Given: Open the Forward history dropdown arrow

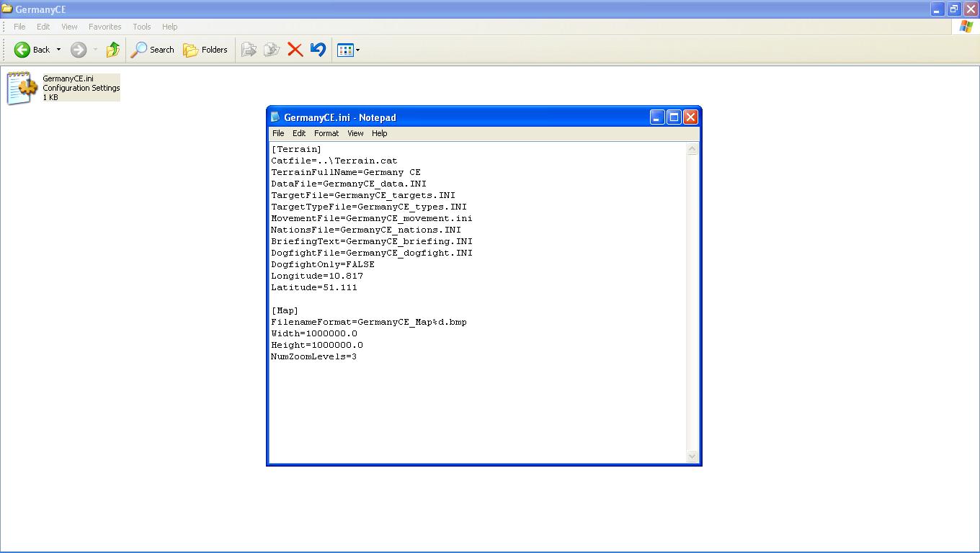Looking at the screenshot, I should coord(95,50).
